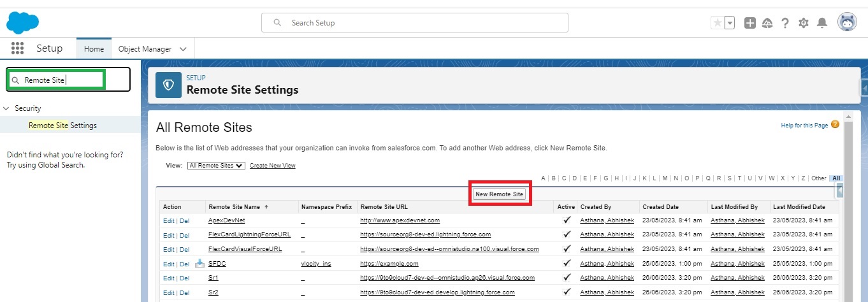Screen dimensions: 868x302
Task: Click the Create New View link
Action: pyautogui.click(x=272, y=166)
